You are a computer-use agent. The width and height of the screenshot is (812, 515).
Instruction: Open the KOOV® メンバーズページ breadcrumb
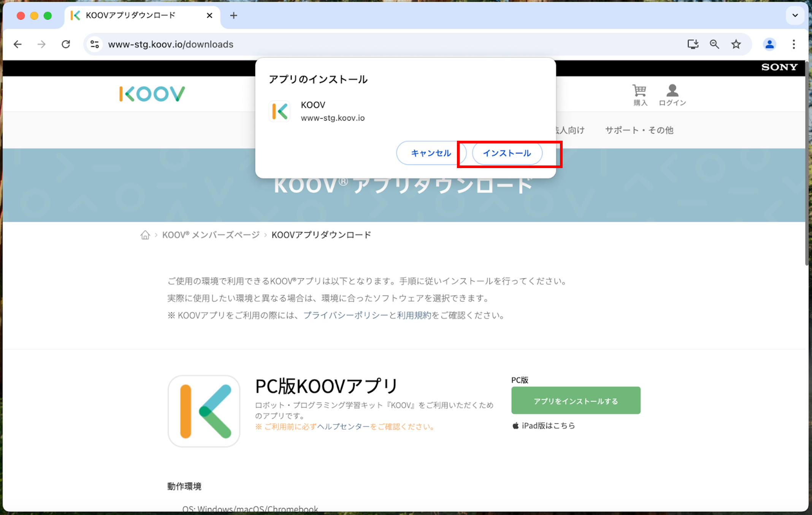coord(209,235)
